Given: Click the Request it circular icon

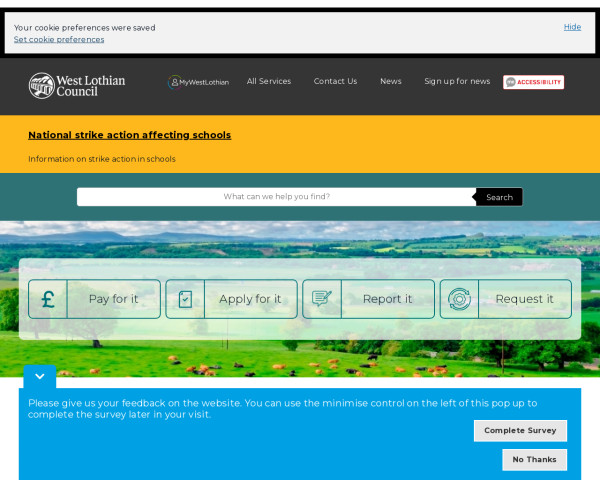Looking at the screenshot, I should point(459,299).
